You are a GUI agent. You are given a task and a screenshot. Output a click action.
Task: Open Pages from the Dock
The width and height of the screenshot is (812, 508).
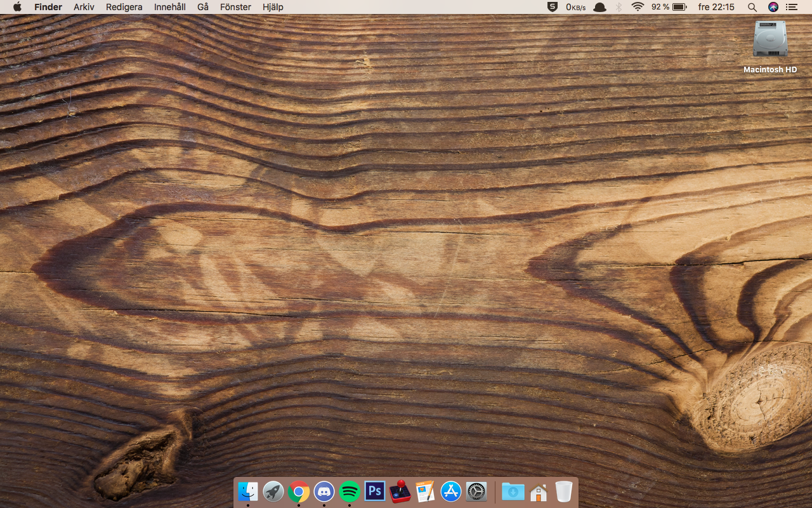426,491
